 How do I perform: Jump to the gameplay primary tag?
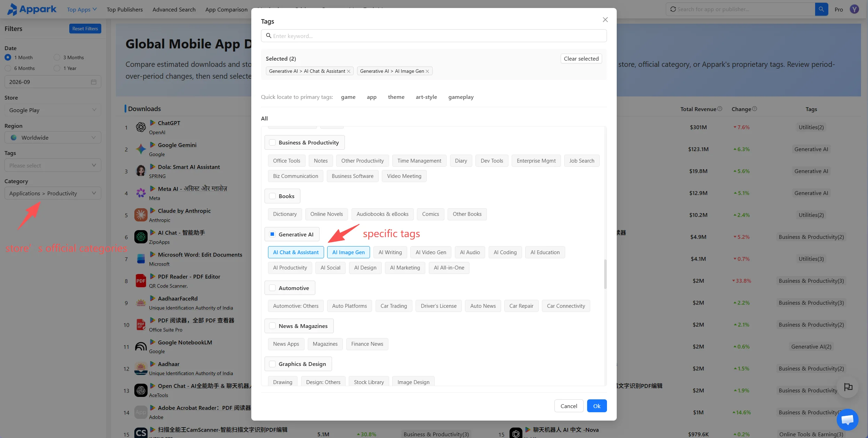coord(461,97)
